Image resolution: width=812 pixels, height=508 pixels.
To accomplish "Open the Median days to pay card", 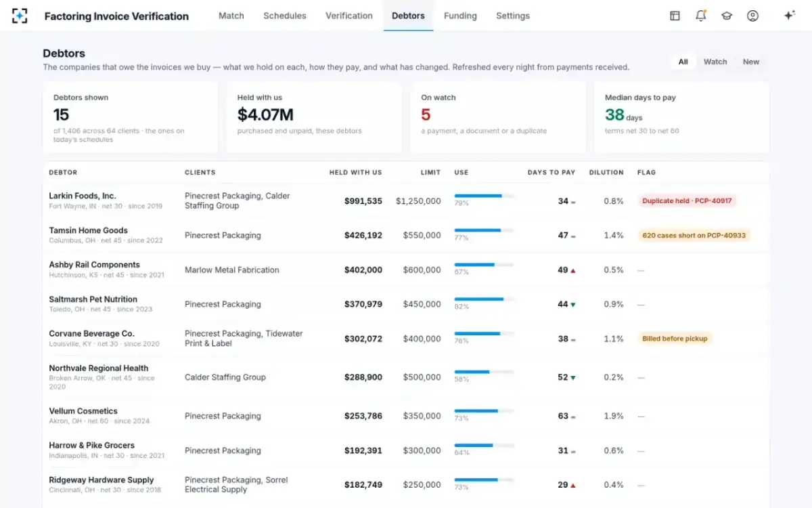I will (681, 118).
